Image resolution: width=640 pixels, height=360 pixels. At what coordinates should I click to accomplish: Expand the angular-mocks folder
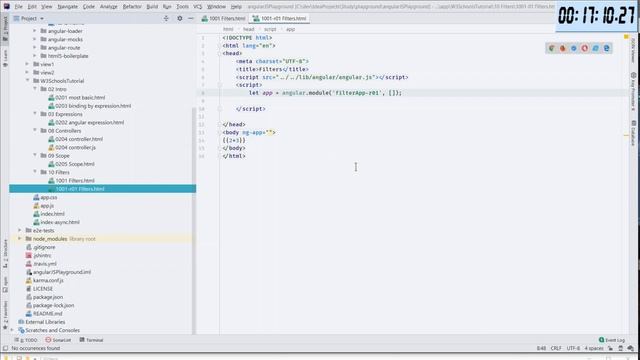point(35,39)
